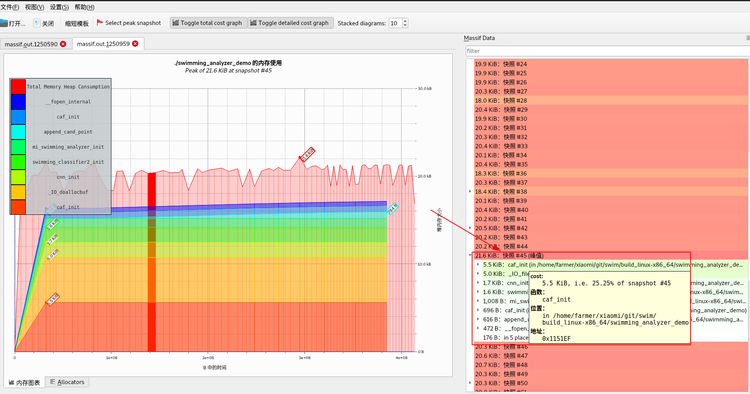Select row 21.6 KiB: 快照 #45 (峰值)
Image resolution: width=750 pixels, height=394 pixels.
[x=610, y=255]
